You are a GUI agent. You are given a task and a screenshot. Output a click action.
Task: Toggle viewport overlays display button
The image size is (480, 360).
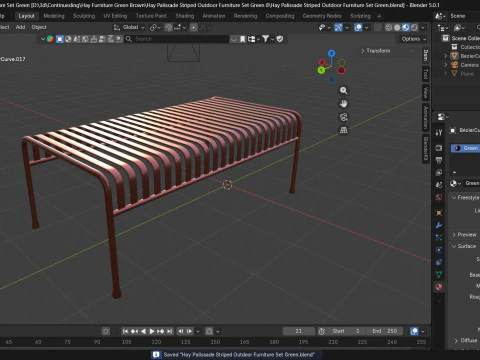[x=358, y=28]
